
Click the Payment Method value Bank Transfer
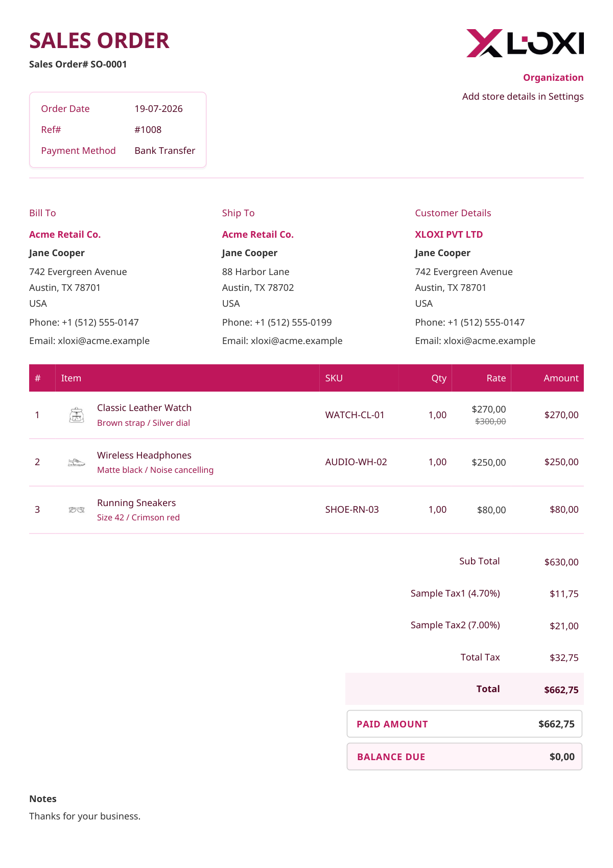pyautogui.click(x=165, y=151)
